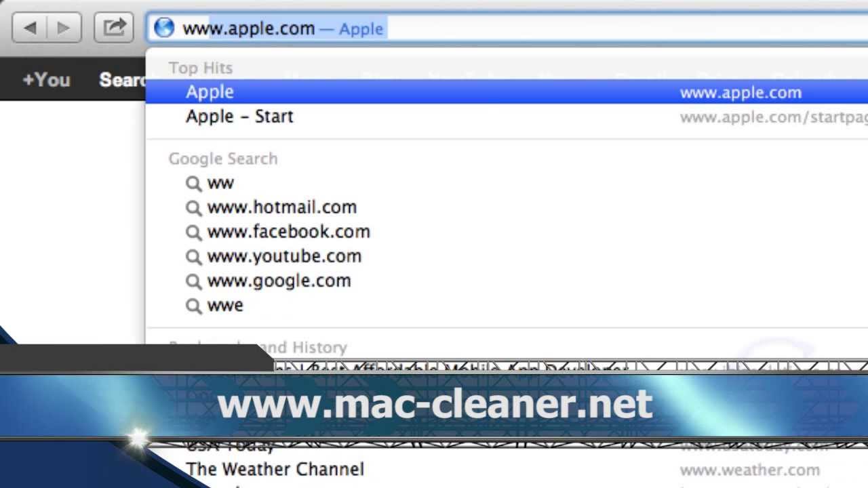The width and height of the screenshot is (868, 488).
Task: Click the Back navigation arrow button
Action: point(30,28)
